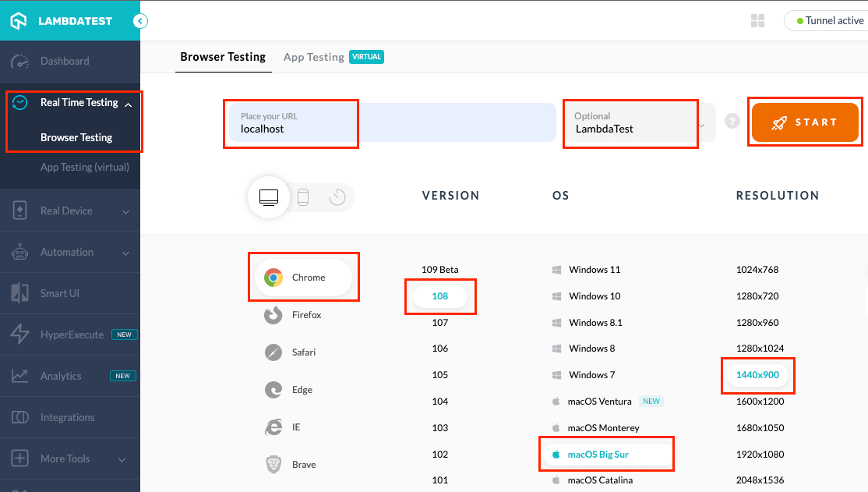Choose the Edge browser icon
Viewport: 868px width, 492px height.
click(x=273, y=390)
